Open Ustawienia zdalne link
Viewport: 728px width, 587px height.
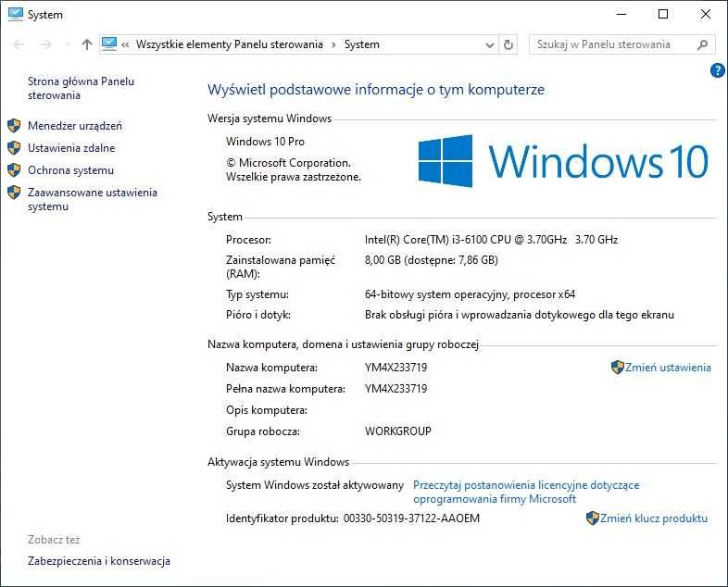pos(71,148)
